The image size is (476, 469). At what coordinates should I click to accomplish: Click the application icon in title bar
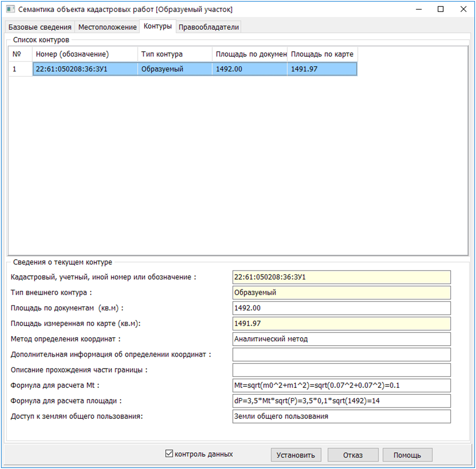point(10,9)
